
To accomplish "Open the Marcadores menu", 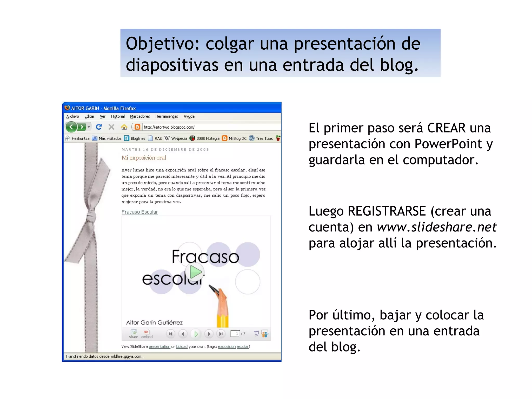I will pos(140,116).
